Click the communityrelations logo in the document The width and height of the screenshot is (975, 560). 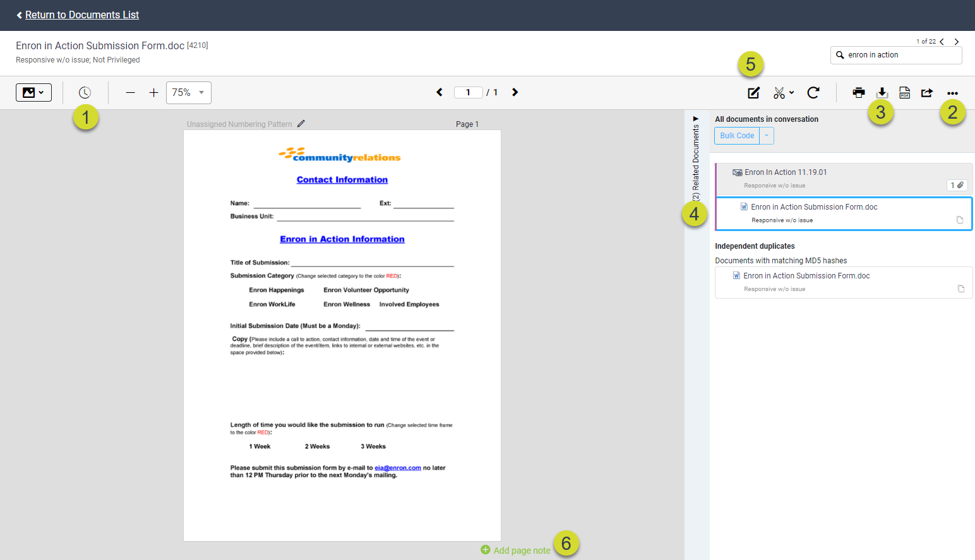(x=340, y=155)
